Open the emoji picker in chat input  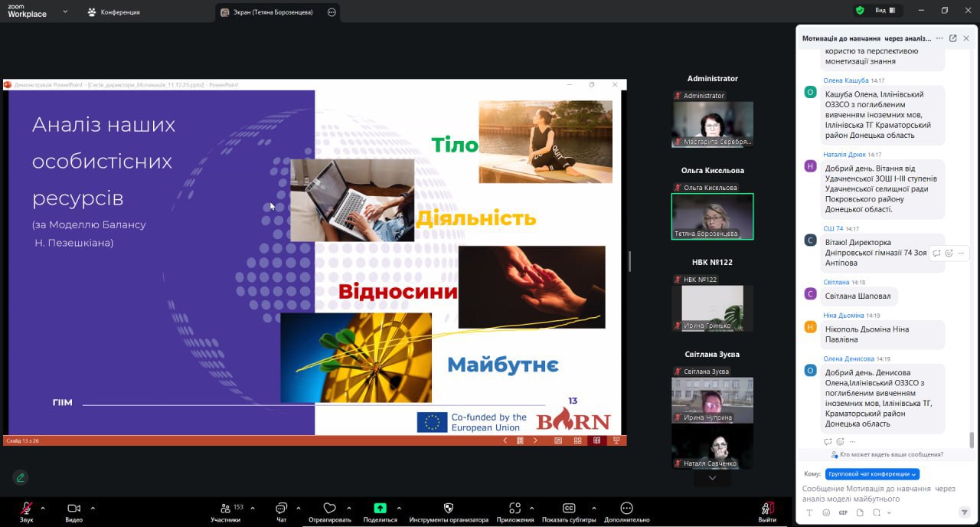coord(826,512)
